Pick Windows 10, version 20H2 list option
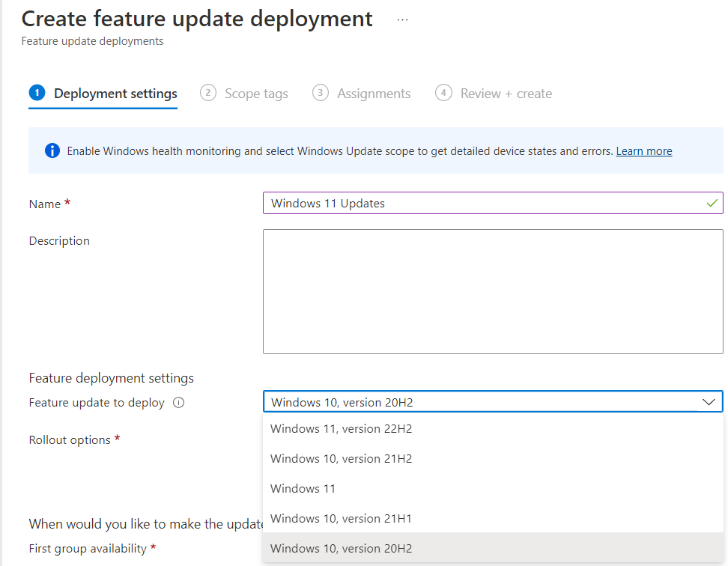 [493, 548]
